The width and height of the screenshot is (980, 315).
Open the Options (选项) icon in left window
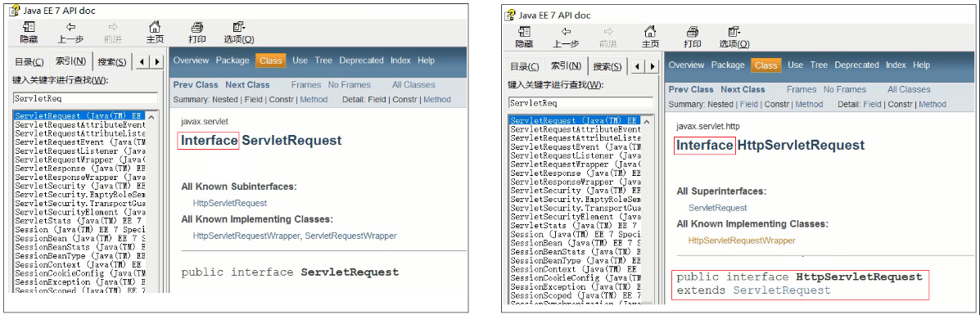tap(239, 27)
